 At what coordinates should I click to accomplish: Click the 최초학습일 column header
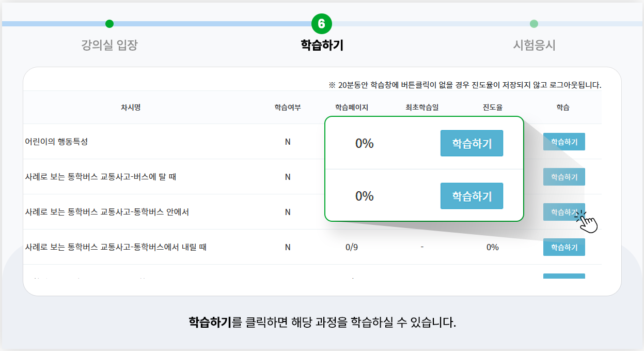pos(422,108)
